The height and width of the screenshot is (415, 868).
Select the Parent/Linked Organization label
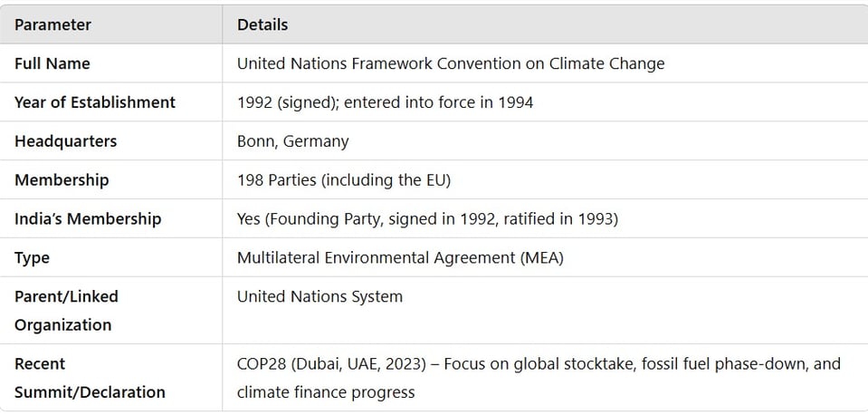pos(66,310)
